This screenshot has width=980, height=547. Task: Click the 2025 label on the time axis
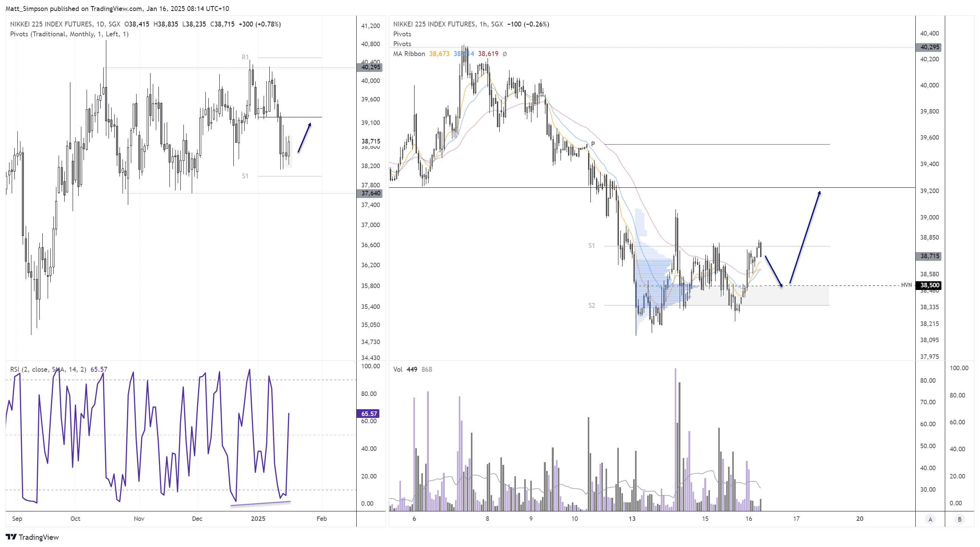[x=258, y=519]
